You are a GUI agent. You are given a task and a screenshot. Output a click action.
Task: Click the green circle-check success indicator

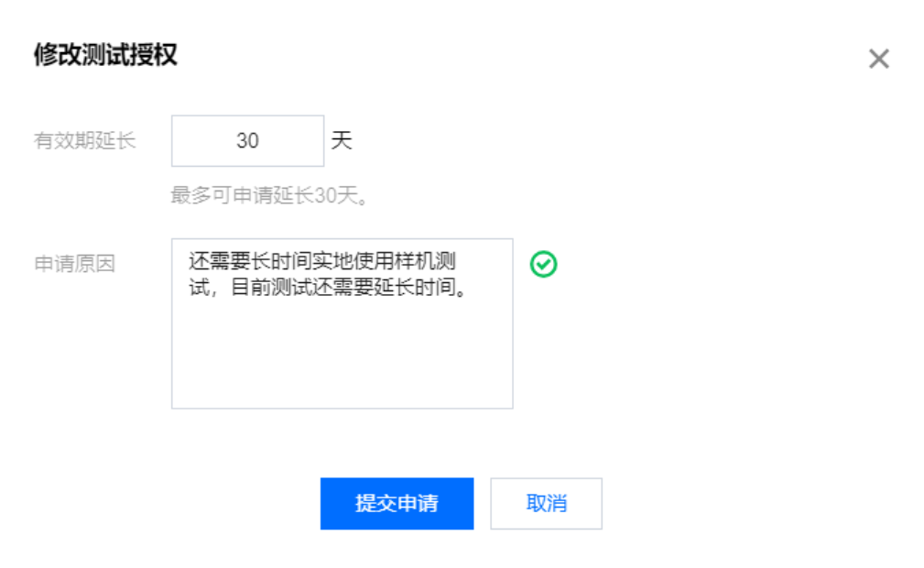[x=543, y=264]
